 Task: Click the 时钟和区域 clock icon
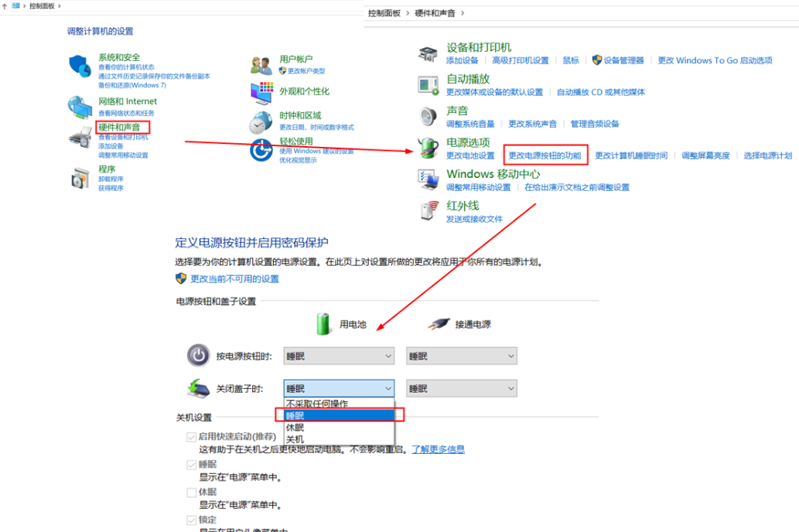pos(261,121)
